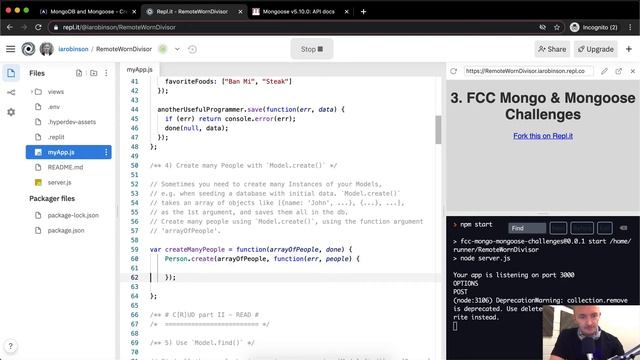The height and width of the screenshot is (360, 640).
Task: Switch to the myApp.js editor tab
Action: tap(140, 69)
